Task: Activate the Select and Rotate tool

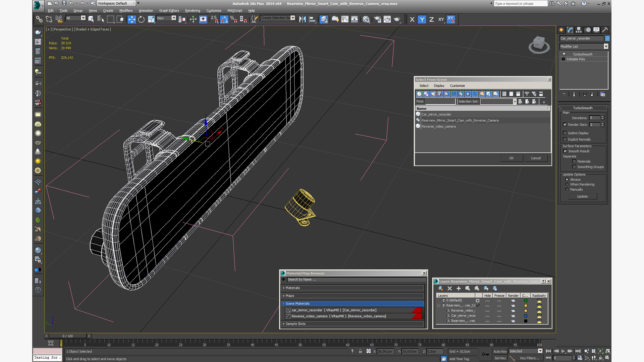Action: click(142, 19)
